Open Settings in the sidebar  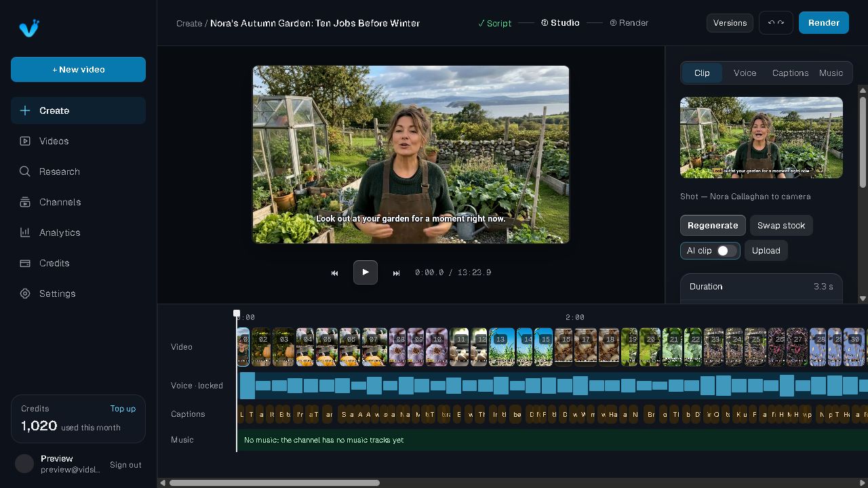pos(78,293)
